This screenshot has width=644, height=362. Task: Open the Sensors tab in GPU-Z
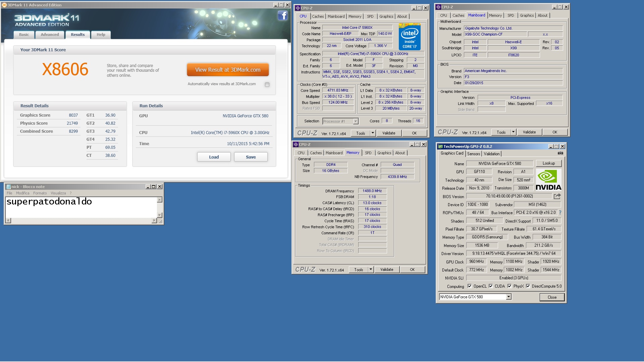(x=474, y=154)
